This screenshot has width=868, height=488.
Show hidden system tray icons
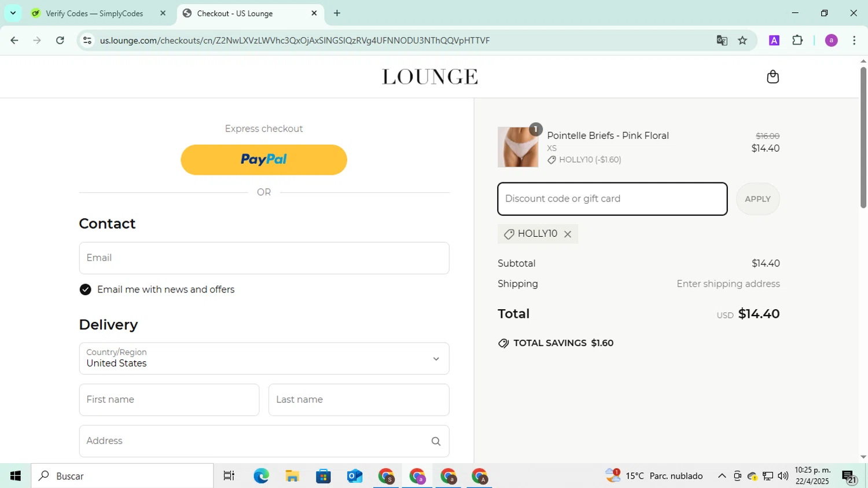click(722, 476)
